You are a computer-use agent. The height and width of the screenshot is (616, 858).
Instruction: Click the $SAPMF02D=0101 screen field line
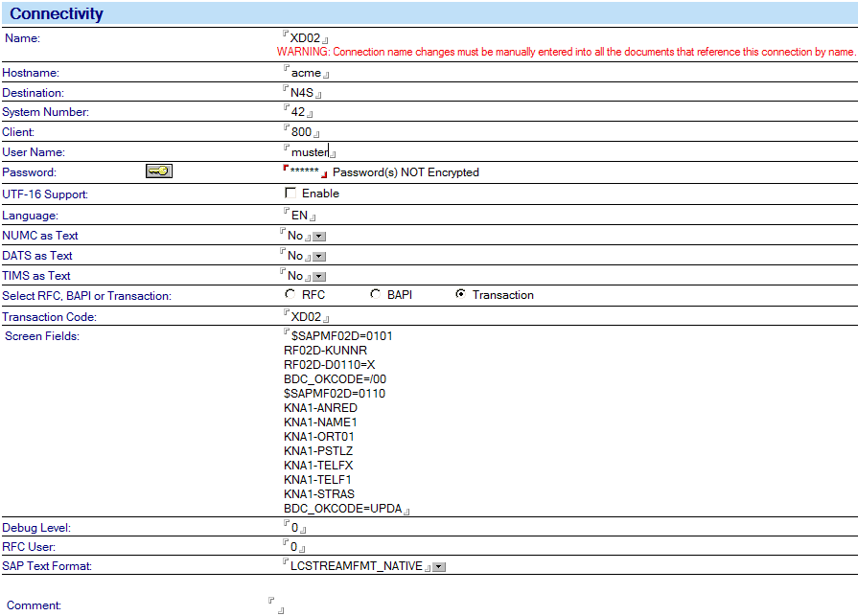(342, 336)
